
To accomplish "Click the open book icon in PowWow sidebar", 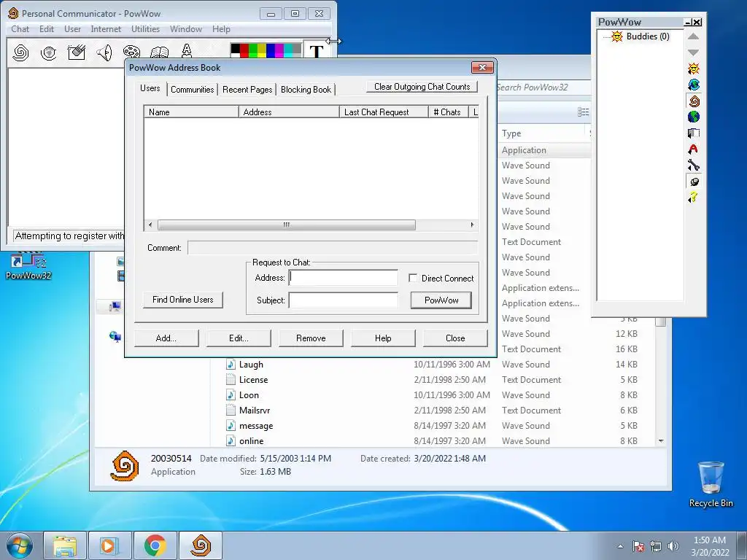I will coord(694,133).
